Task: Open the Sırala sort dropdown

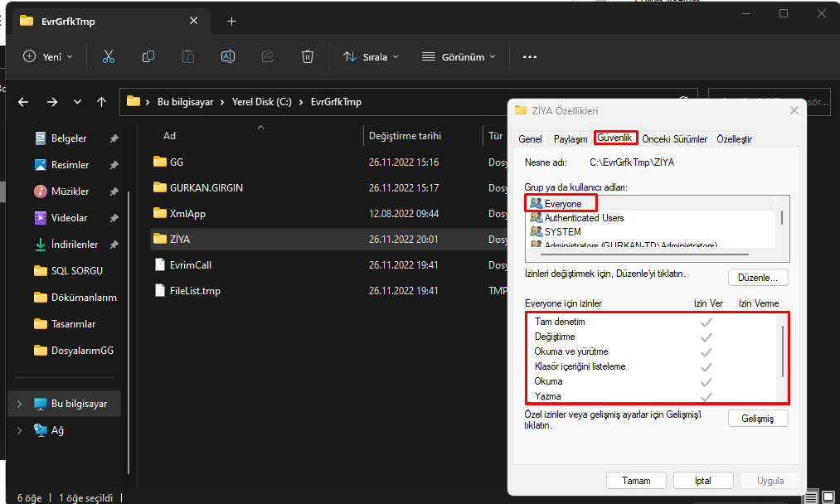Action: [371, 56]
